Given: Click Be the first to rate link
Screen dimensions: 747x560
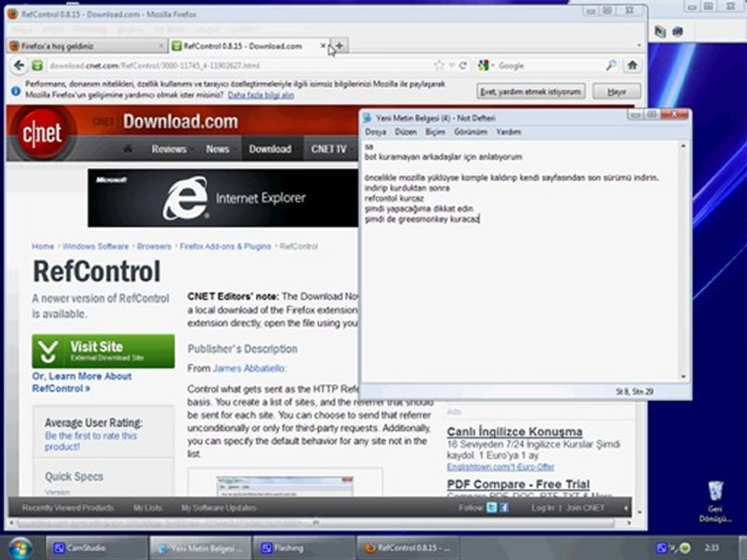Looking at the screenshot, I should tap(90, 441).
